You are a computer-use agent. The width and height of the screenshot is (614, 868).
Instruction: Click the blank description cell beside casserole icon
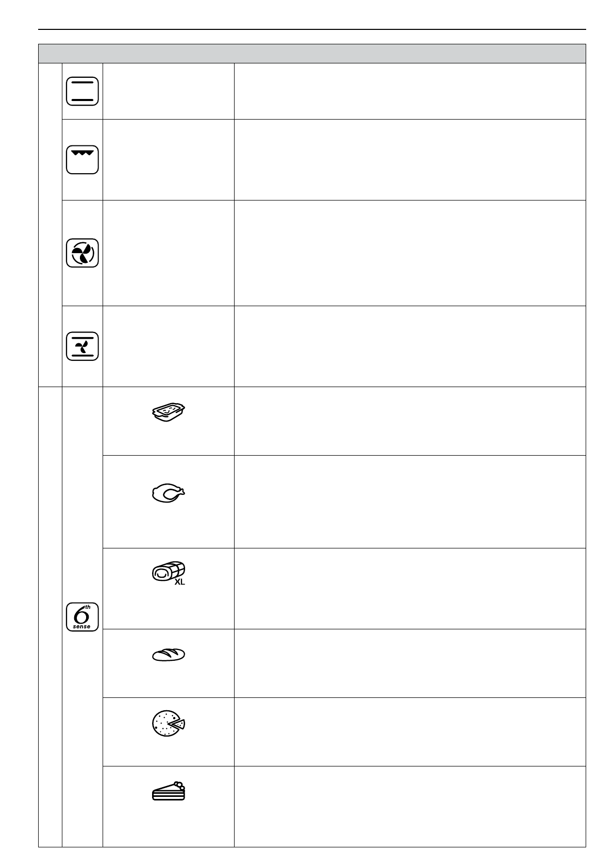[x=410, y=421]
